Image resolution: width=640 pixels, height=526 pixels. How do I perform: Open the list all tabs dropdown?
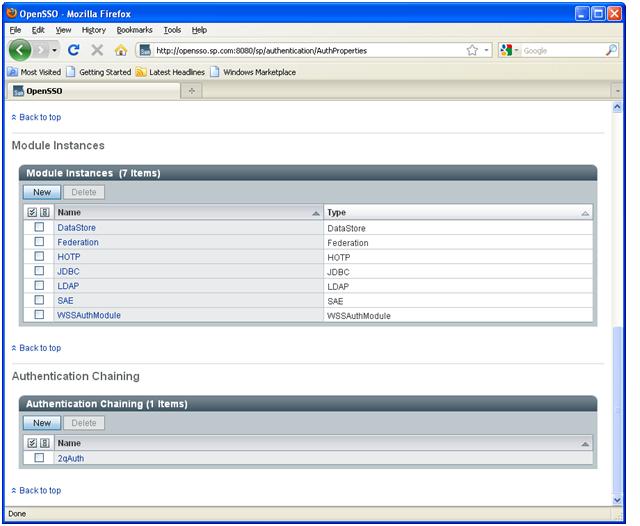(617, 91)
